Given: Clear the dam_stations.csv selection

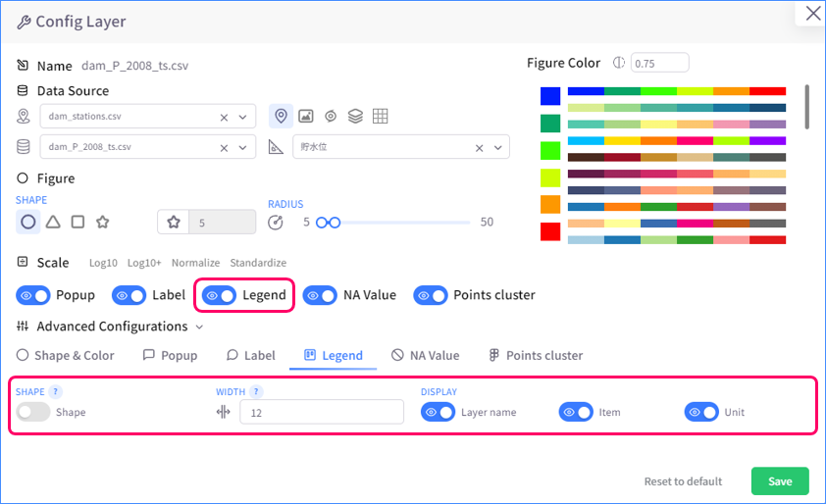Looking at the screenshot, I should [x=224, y=118].
